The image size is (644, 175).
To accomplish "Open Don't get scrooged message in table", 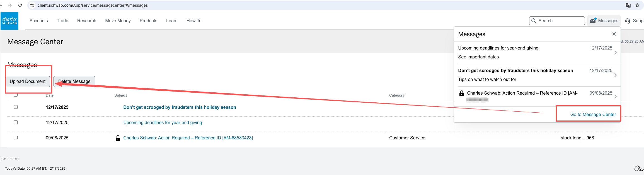I will [180, 107].
